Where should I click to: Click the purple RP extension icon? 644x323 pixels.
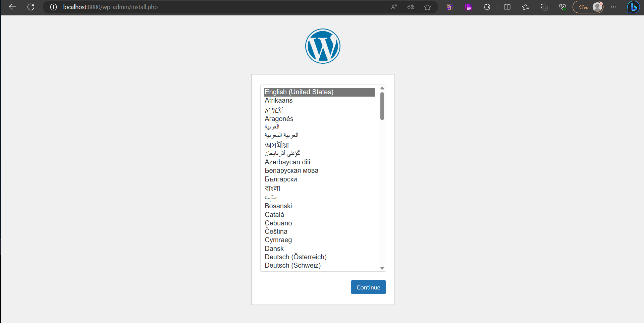[468, 7]
